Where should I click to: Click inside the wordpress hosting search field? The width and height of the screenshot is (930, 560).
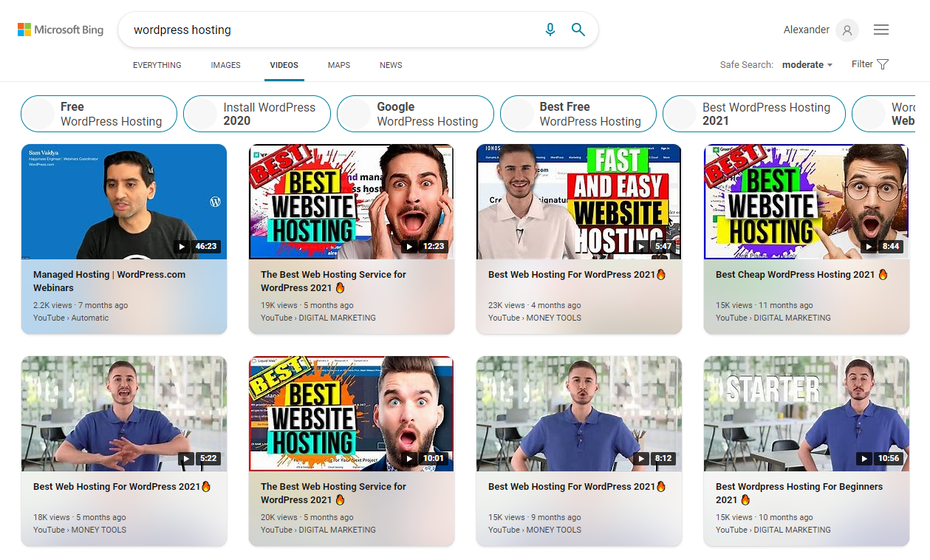(x=295, y=30)
